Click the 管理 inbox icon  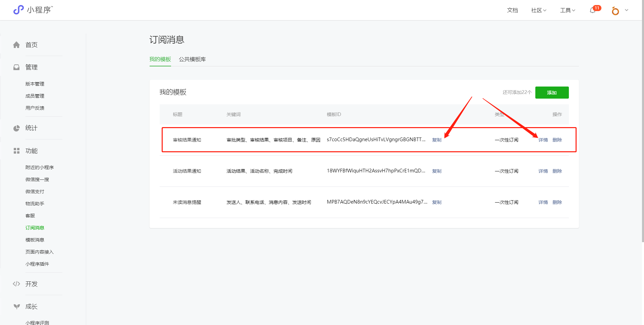point(16,67)
